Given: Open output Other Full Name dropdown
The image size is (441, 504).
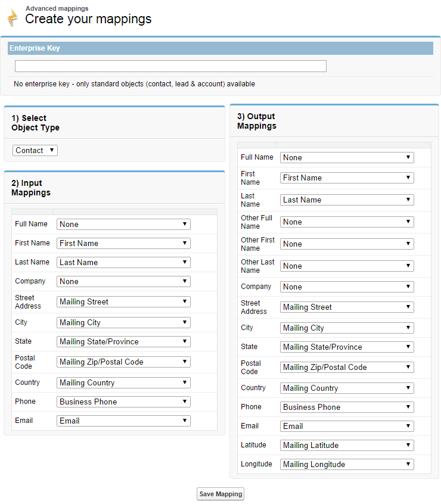Looking at the screenshot, I should coord(347,222).
